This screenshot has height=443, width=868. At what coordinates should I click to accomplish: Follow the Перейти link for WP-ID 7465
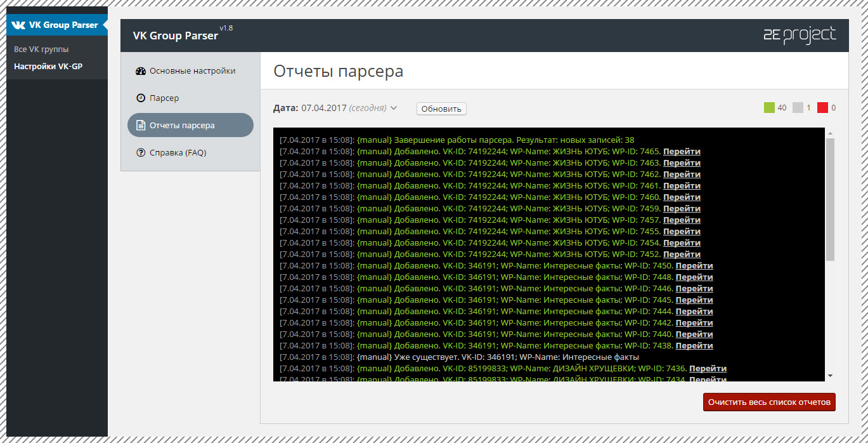coord(682,152)
